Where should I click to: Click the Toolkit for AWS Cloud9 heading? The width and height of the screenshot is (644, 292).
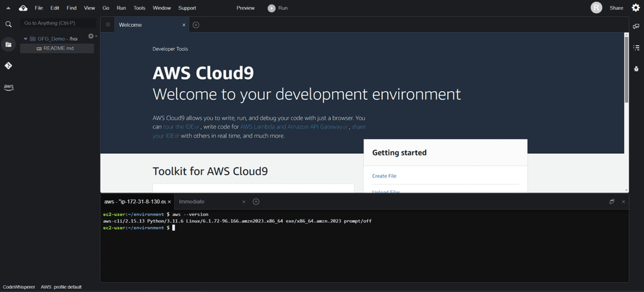click(x=210, y=171)
